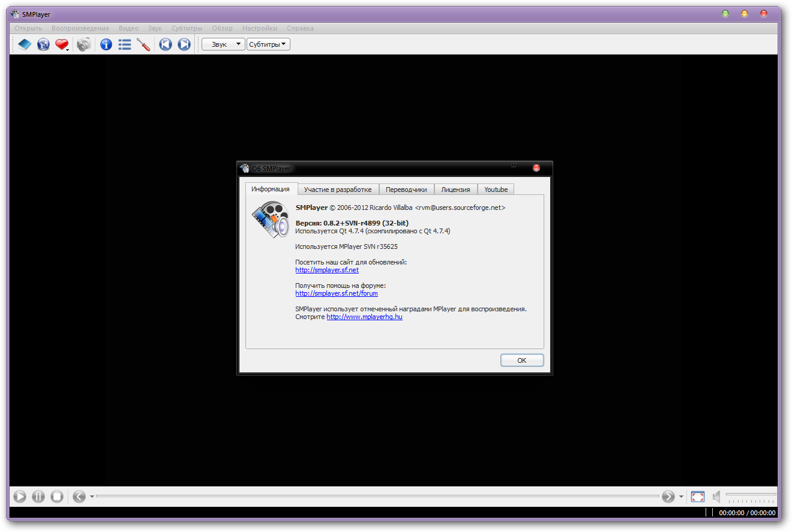Expand the Звук toolbar dropdown
Image resolution: width=792 pixels, height=532 pixels.
click(x=223, y=44)
